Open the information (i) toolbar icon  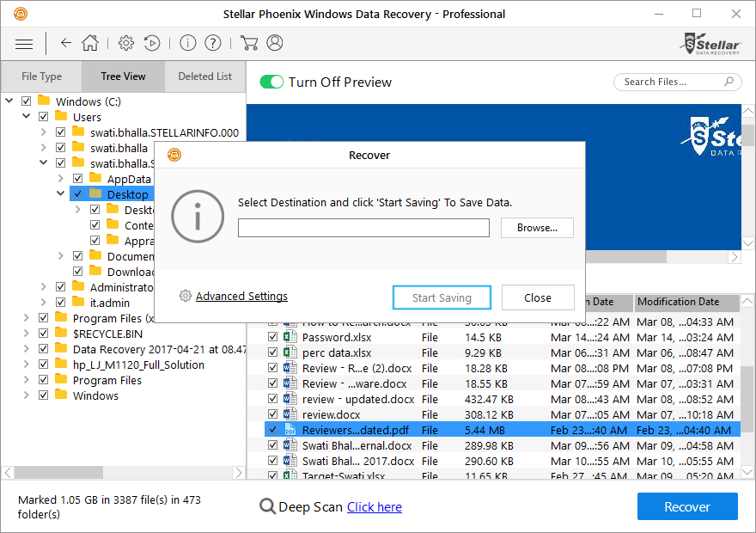coord(187,43)
